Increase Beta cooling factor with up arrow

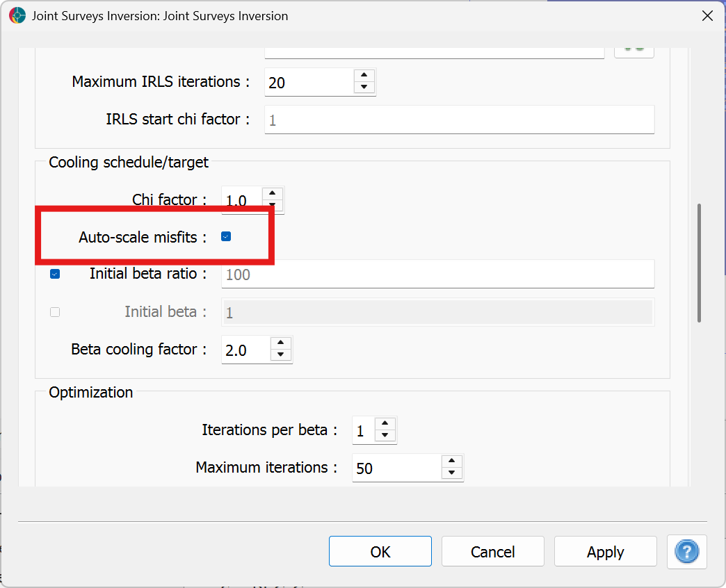(x=280, y=343)
